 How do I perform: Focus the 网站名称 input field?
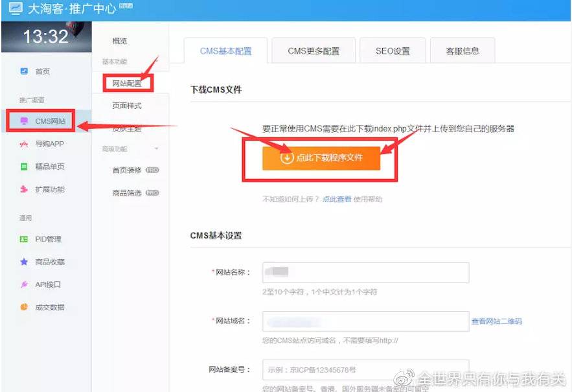pyautogui.click(x=365, y=273)
